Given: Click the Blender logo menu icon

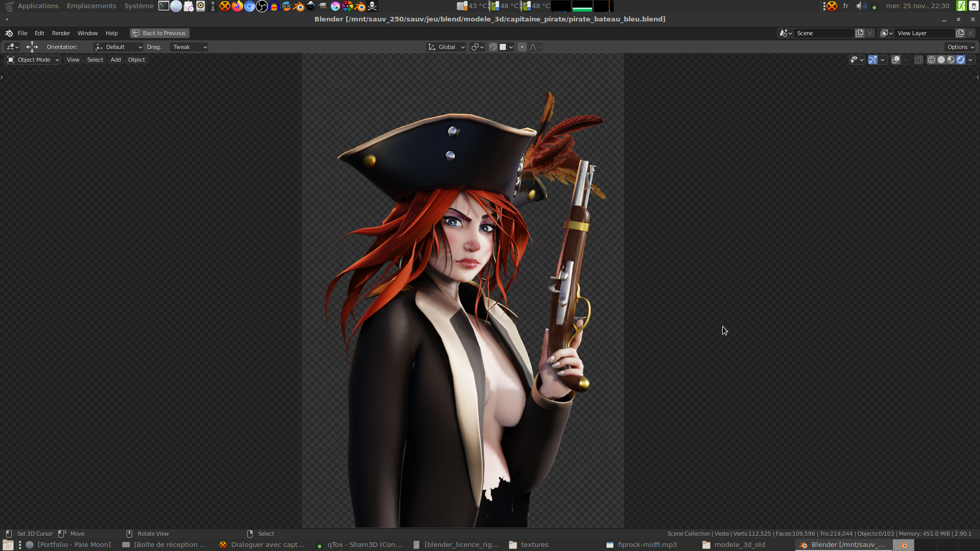Looking at the screenshot, I should point(9,33).
